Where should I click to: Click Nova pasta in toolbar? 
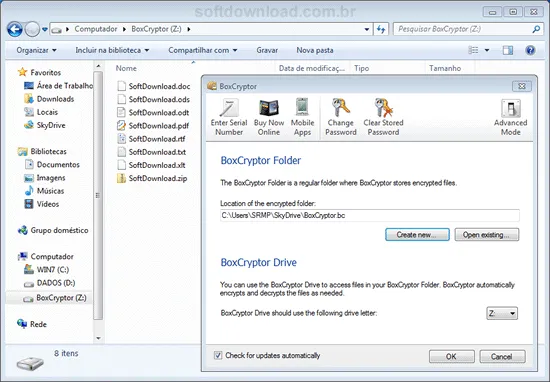point(315,50)
